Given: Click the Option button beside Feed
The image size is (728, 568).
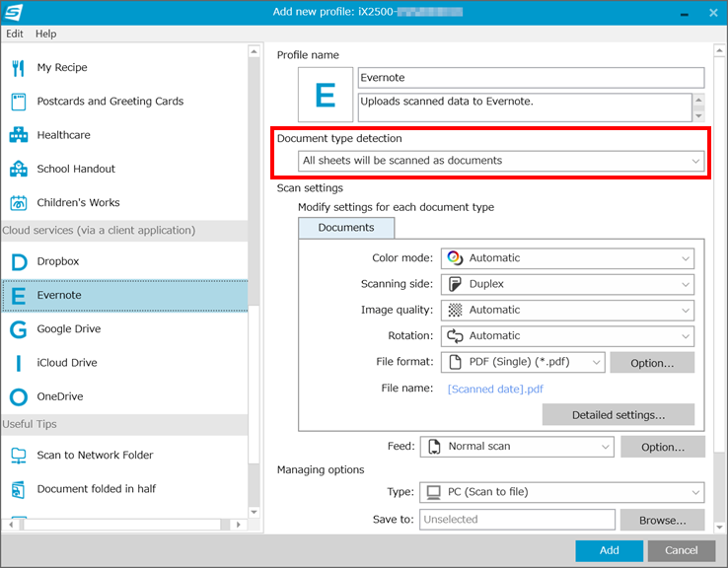Looking at the screenshot, I should [663, 447].
